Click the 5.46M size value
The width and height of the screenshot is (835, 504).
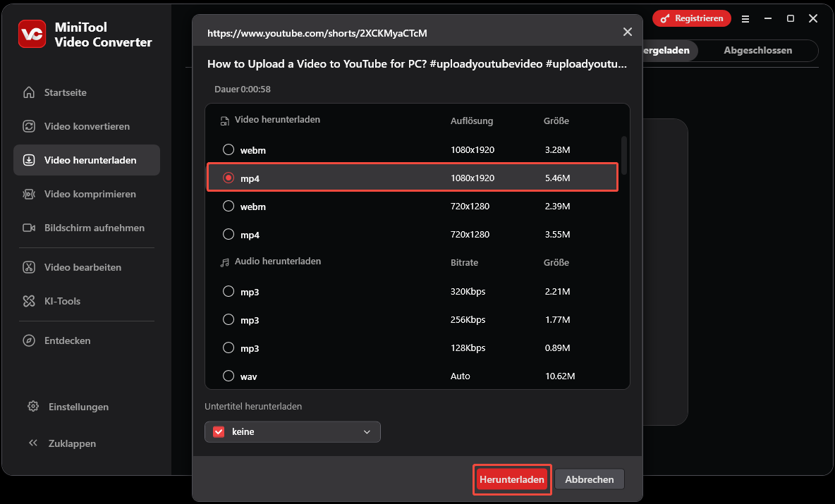coord(558,178)
